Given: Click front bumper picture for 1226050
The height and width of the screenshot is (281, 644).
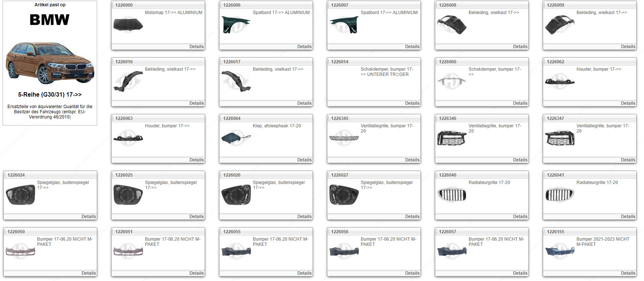Looking at the screenshot, I should pos(20,251).
